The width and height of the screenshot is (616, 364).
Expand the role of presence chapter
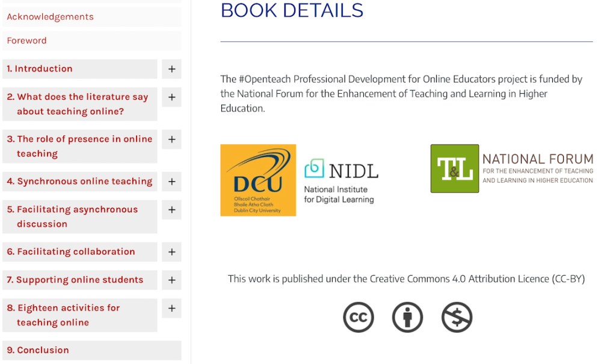coord(171,140)
